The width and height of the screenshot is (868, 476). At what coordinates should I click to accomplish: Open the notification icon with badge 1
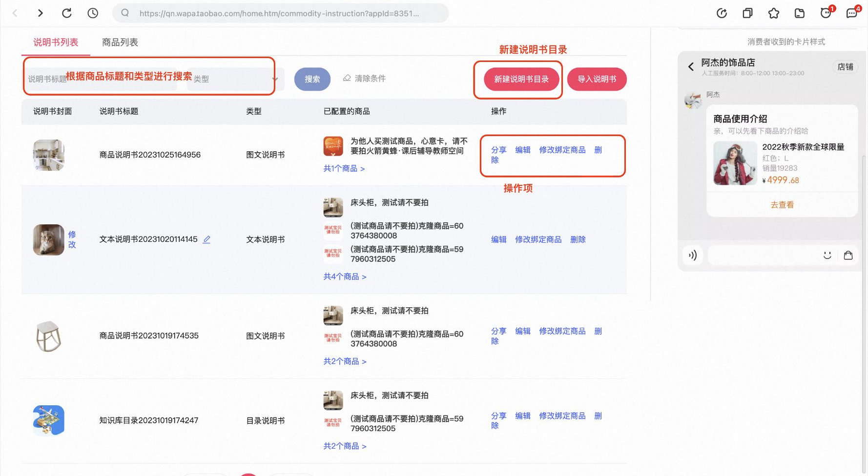point(826,13)
